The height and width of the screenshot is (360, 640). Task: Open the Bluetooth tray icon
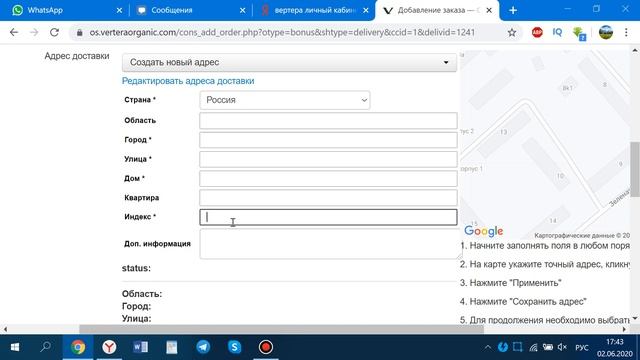502,347
